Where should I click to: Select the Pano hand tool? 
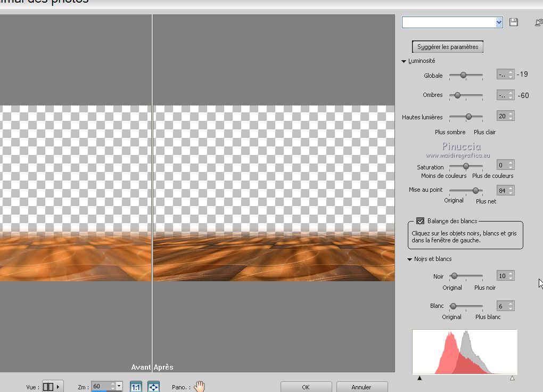(x=200, y=387)
